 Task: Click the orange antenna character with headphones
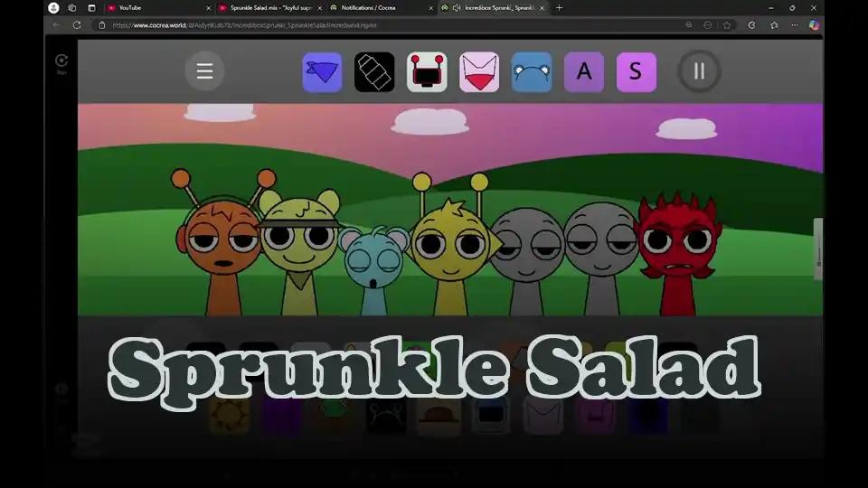[222, 243]
